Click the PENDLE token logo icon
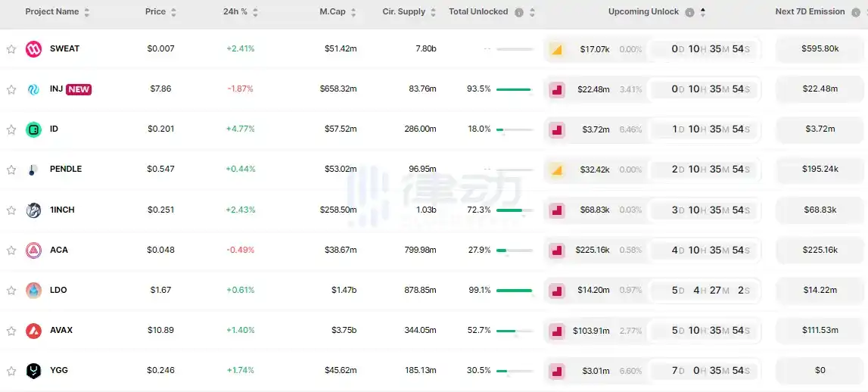Image resolution: width=868 pixels, height=392 pixels. [x=33, y=170]
